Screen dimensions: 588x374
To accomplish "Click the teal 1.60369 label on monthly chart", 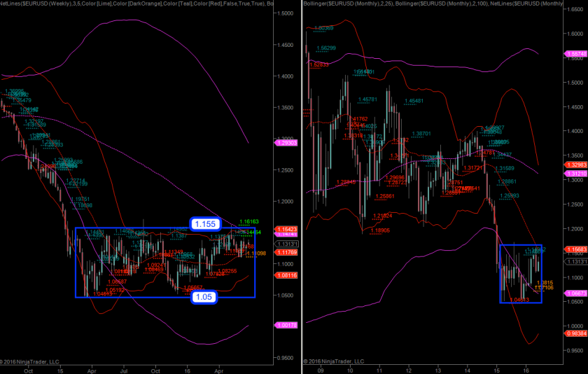I will 323,28.
